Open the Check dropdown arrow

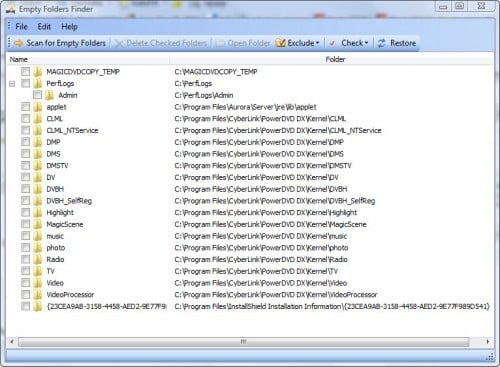(366, 43)
